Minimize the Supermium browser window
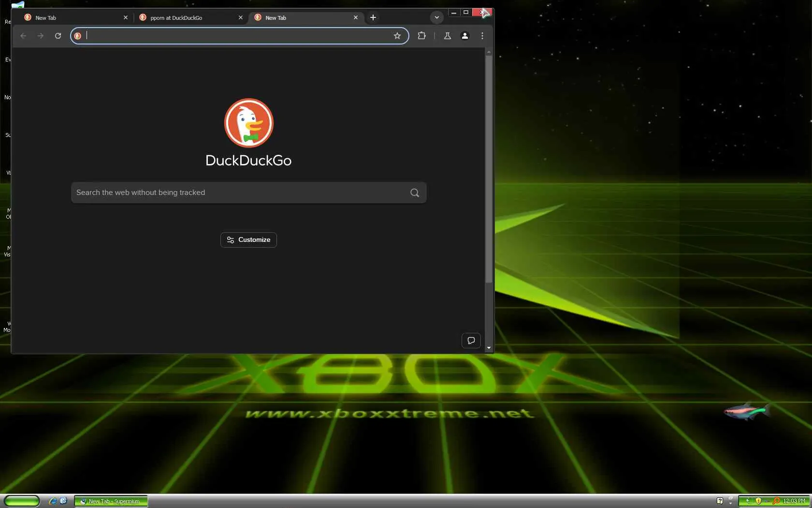The width and height of the screenshot is (812, 508). point(454,13)
